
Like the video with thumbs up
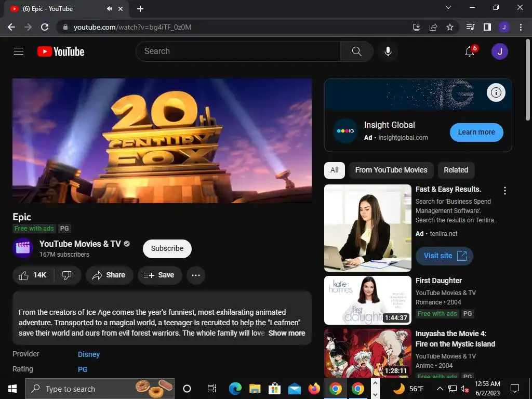point(33,275)
